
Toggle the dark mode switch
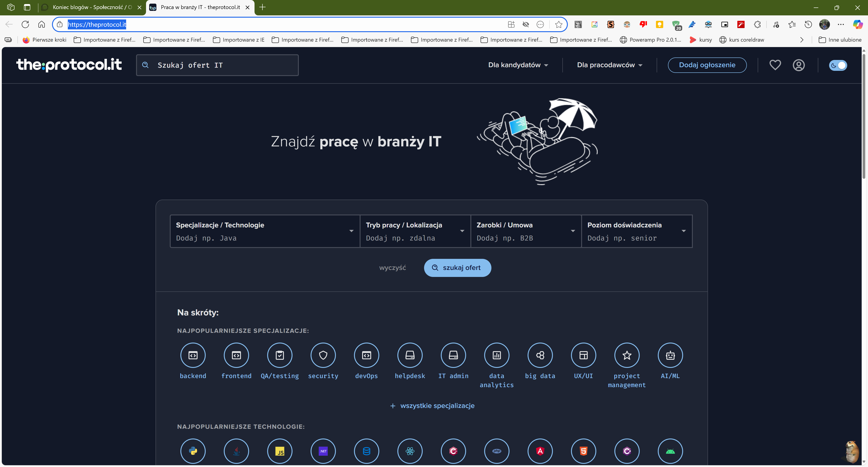click(x=838, y=65)
